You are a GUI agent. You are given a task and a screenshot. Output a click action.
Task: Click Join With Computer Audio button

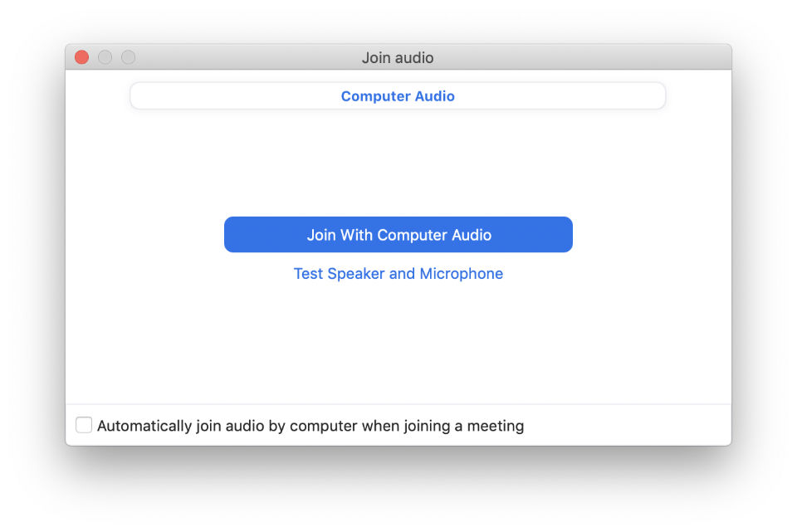coord(398,235)
